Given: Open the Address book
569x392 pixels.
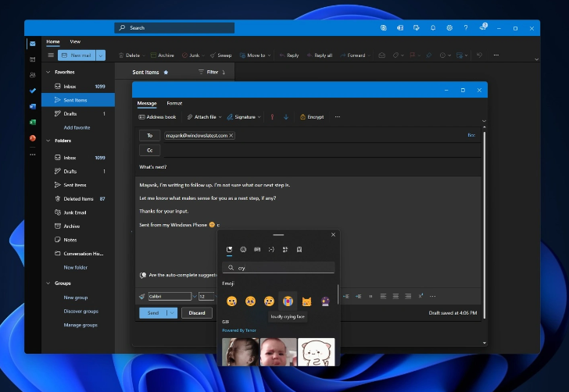Looking at the screenshot, I should (157, 117).
